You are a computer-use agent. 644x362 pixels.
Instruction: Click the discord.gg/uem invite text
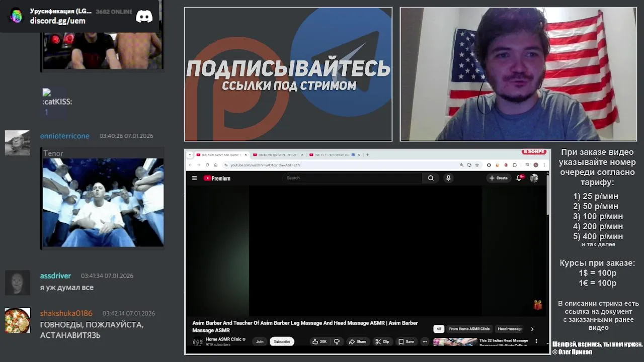pos(57,21)
